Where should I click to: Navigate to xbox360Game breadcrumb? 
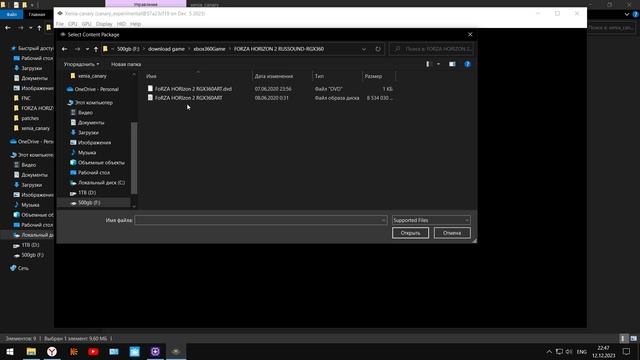209,49
